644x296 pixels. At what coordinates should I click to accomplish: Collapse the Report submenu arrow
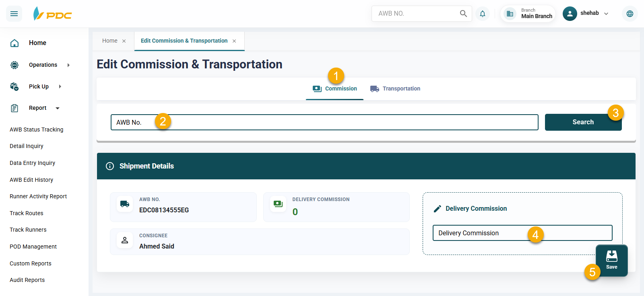[58, 108]
